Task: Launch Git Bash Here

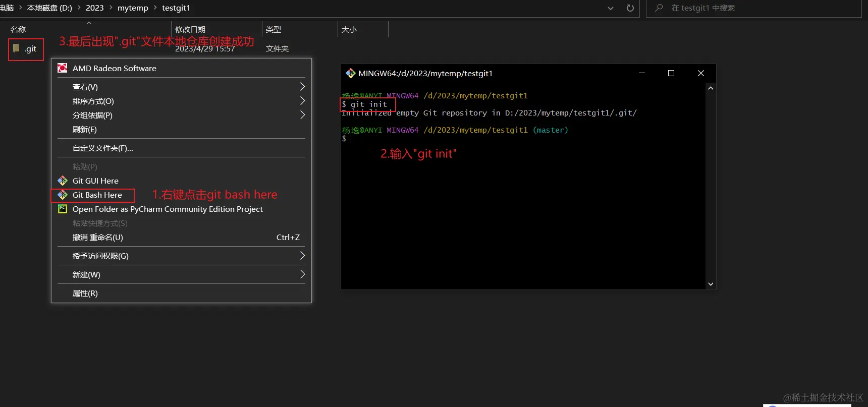Action: point(181,195)
